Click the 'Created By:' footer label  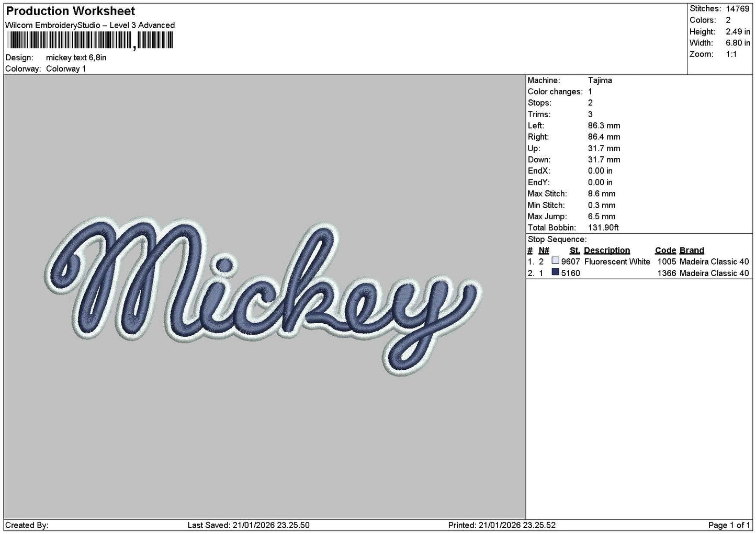27,525
